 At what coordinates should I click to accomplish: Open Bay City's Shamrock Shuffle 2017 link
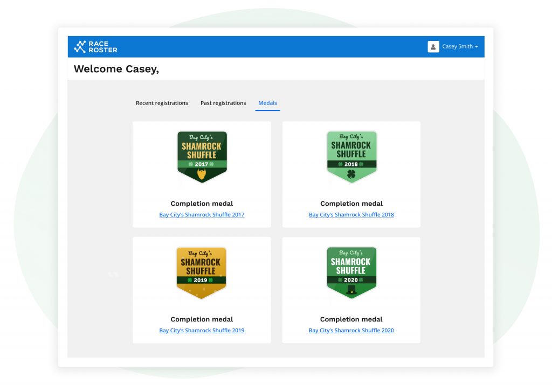tap(202, 215)
